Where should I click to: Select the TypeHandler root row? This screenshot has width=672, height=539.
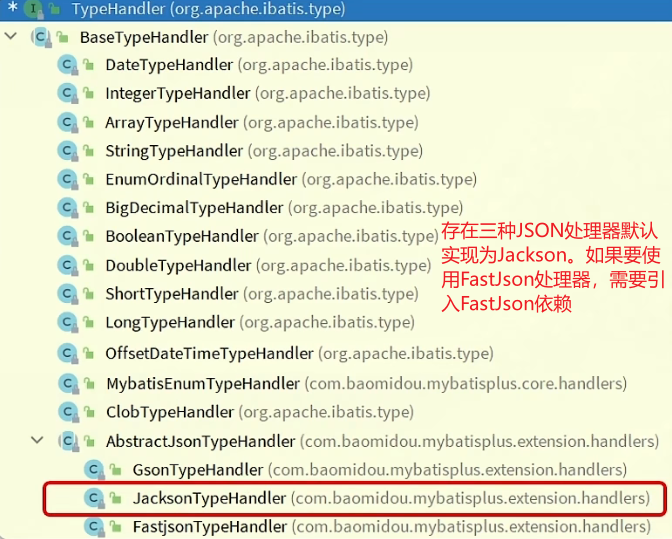click(x=336, y=9)
